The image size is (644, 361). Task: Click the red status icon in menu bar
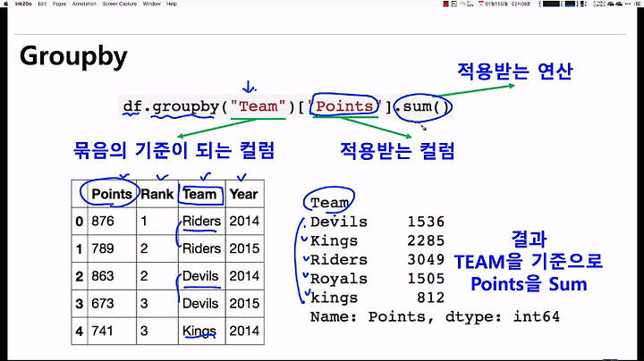tap(445, 4)
